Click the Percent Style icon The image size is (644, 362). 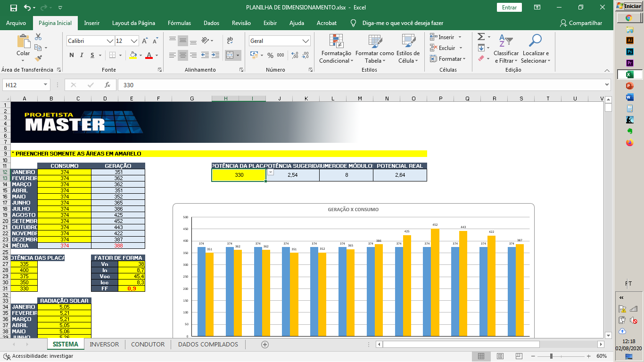[270, 55]
